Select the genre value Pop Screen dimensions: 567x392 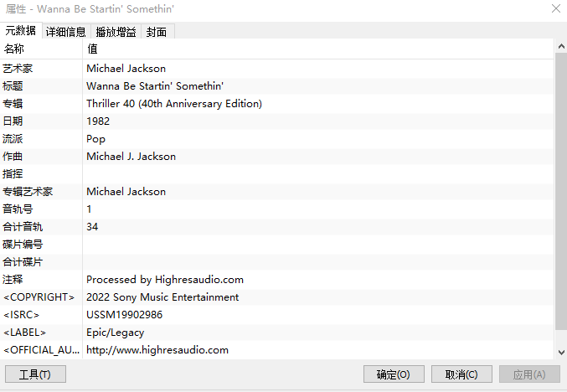[95, 139]
